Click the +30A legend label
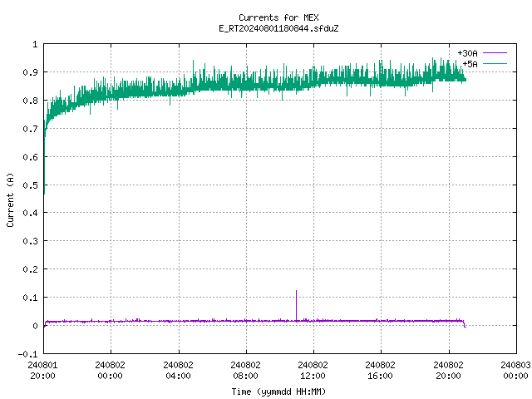This screenshot has height=399, width=532. pyautogui.click(x=467, y=53)
